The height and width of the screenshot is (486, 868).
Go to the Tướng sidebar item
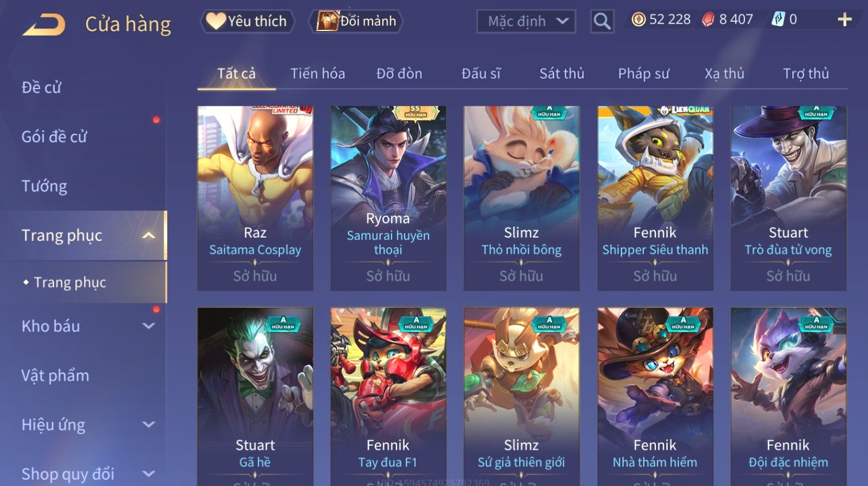[44, 186]
